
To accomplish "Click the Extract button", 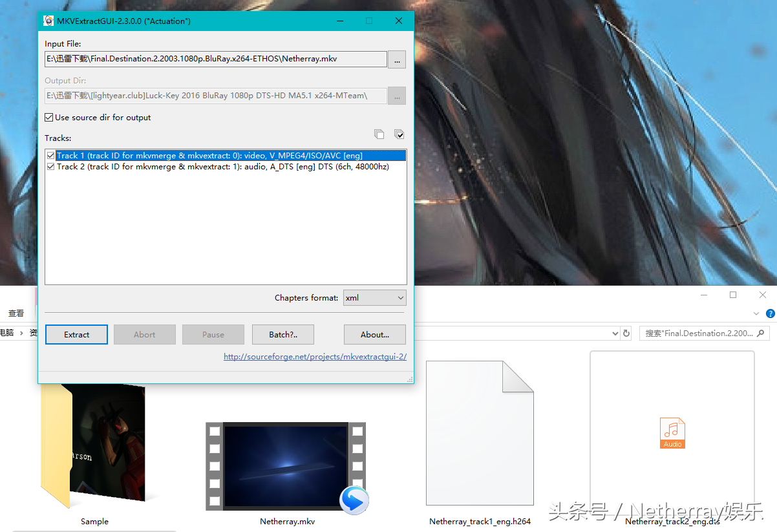I will [77, 334].
